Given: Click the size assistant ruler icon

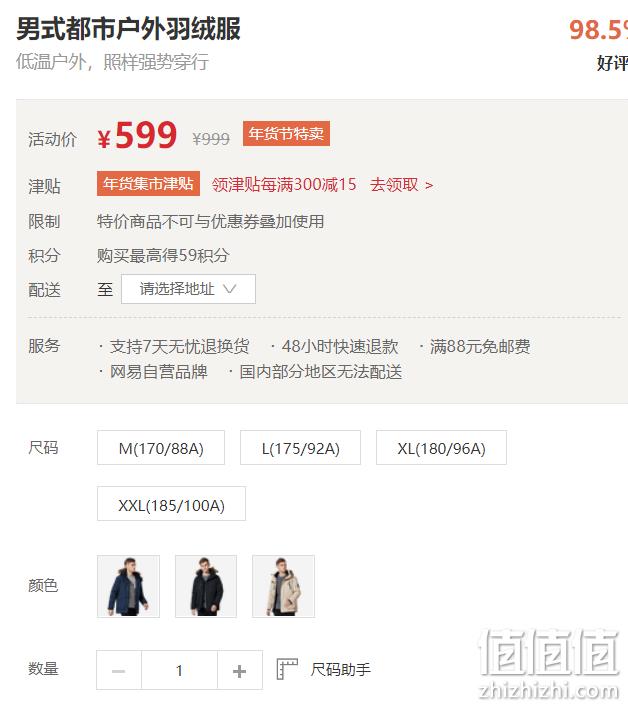Looking at the screenshot, I should tap(287, 669).
